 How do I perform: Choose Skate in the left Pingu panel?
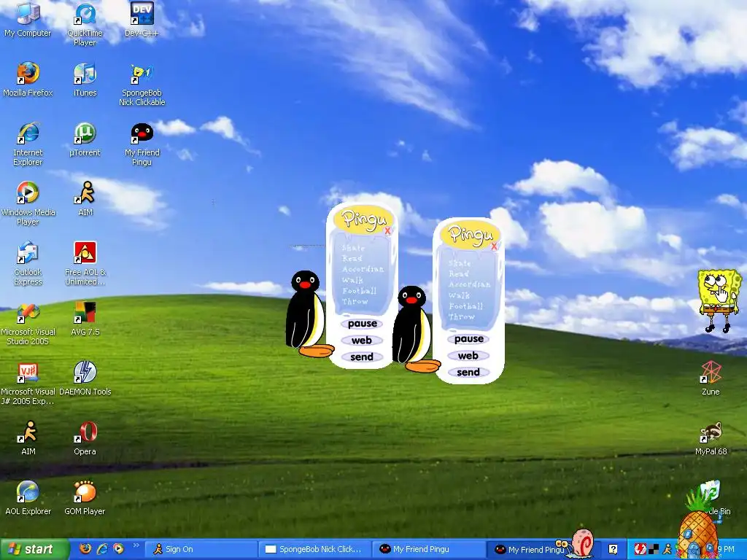(x=353, y=248)
